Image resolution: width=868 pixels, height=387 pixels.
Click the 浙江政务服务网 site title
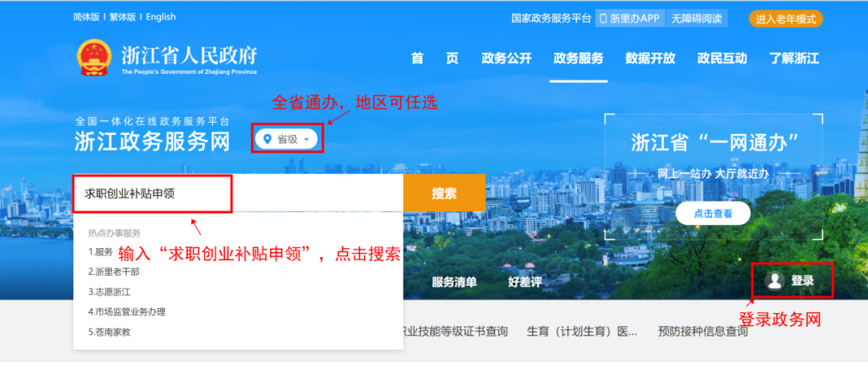coord(152,143)
